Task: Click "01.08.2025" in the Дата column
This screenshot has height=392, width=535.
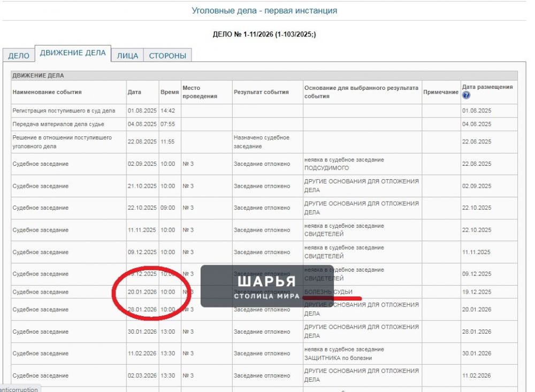Action: (142, 111)
